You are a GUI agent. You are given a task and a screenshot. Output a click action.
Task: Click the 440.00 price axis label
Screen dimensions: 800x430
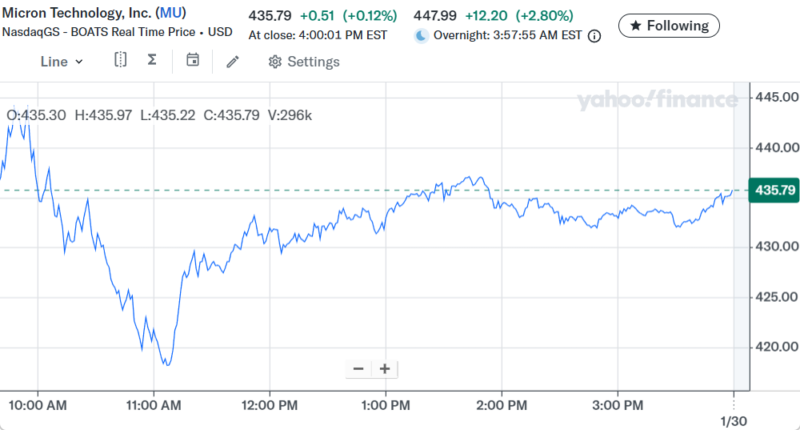click(x=776, y=147)
